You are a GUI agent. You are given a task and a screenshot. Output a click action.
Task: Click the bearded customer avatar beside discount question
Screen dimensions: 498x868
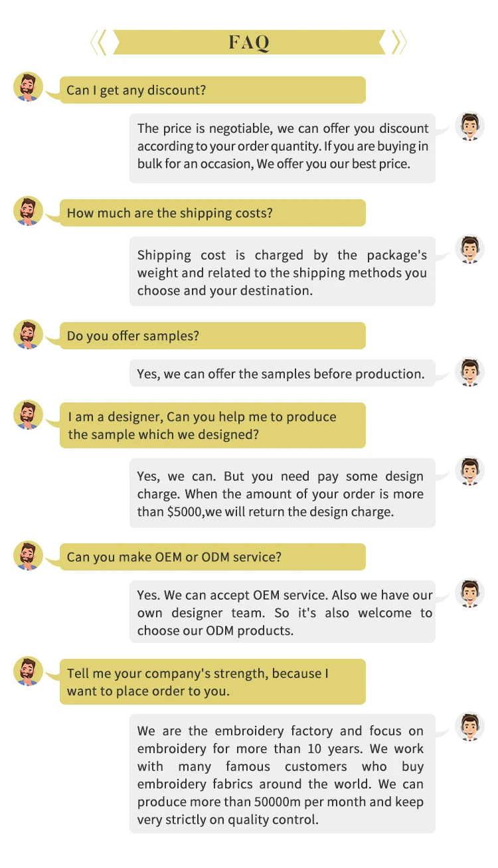pyautogui.click(x=28, y=87)
